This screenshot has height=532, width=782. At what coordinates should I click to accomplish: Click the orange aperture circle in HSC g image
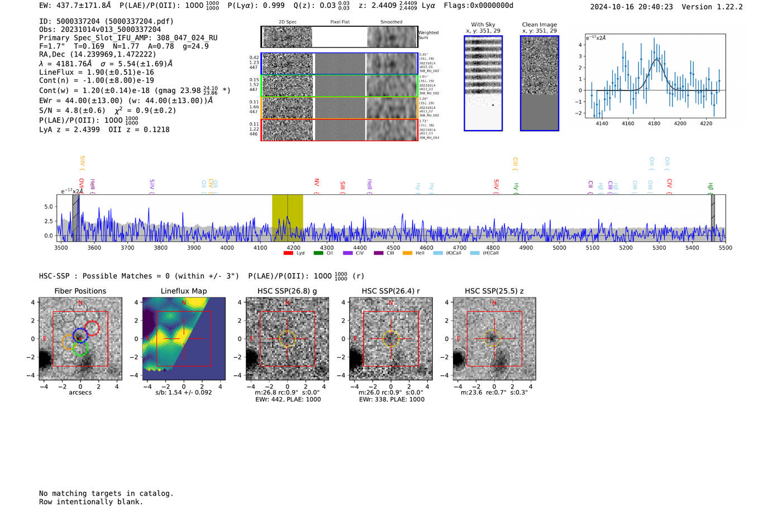(287, 339)
